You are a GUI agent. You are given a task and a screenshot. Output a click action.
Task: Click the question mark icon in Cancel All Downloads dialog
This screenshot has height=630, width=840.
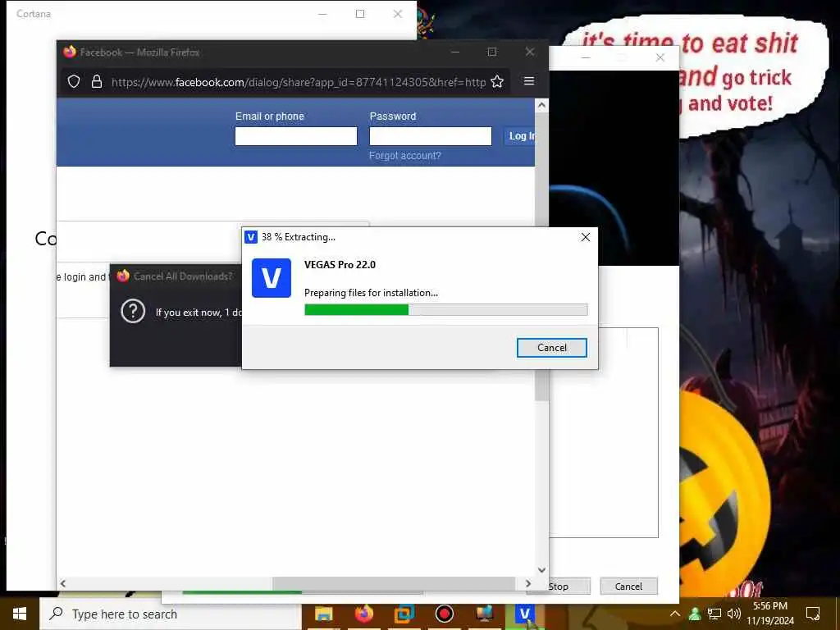[x=133, y=311]
